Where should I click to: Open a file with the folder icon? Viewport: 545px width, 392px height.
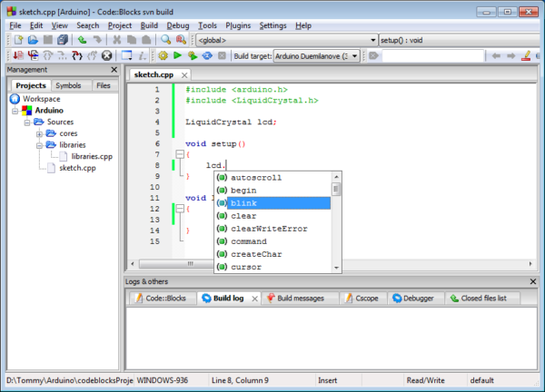(33, 40)
